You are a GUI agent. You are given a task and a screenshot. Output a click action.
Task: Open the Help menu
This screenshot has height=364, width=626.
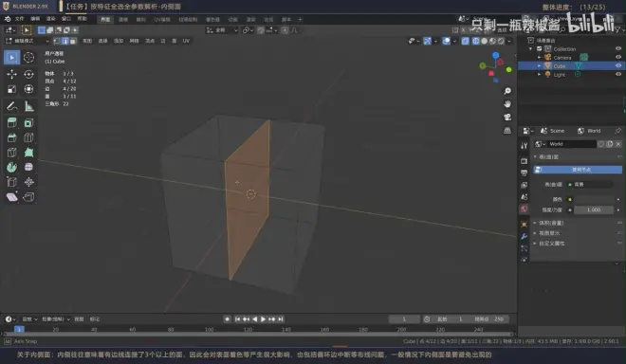[82, 19]
